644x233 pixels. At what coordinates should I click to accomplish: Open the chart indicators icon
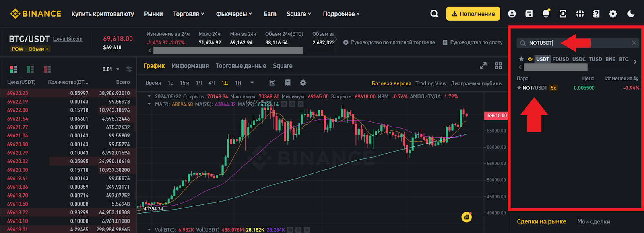tap(272, 83)
